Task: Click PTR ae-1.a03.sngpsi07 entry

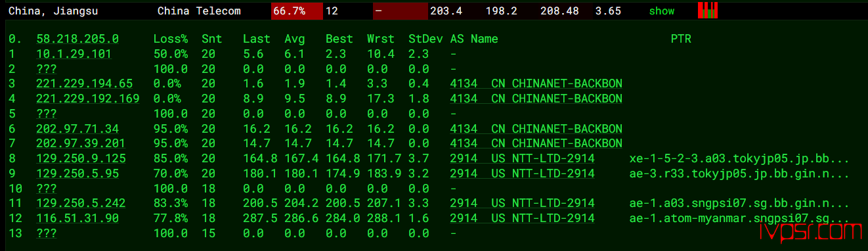Action: (x=739, y=203)
